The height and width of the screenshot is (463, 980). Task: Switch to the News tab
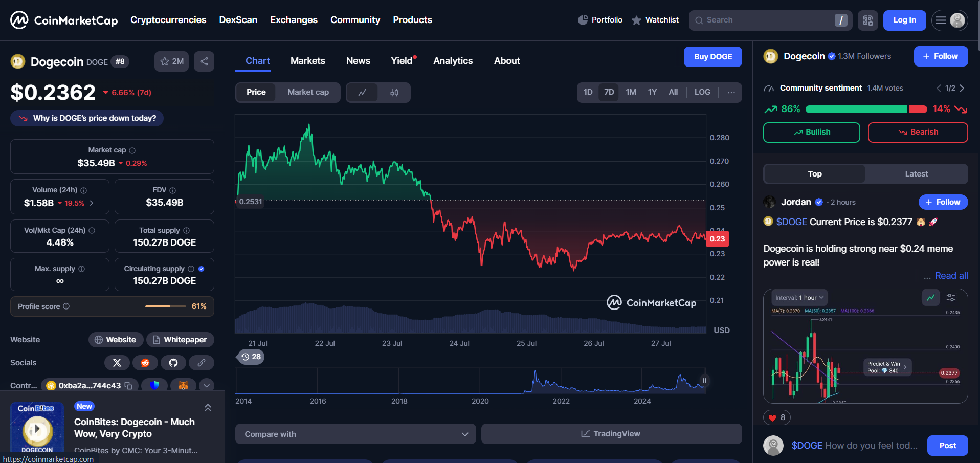(358, 61)
